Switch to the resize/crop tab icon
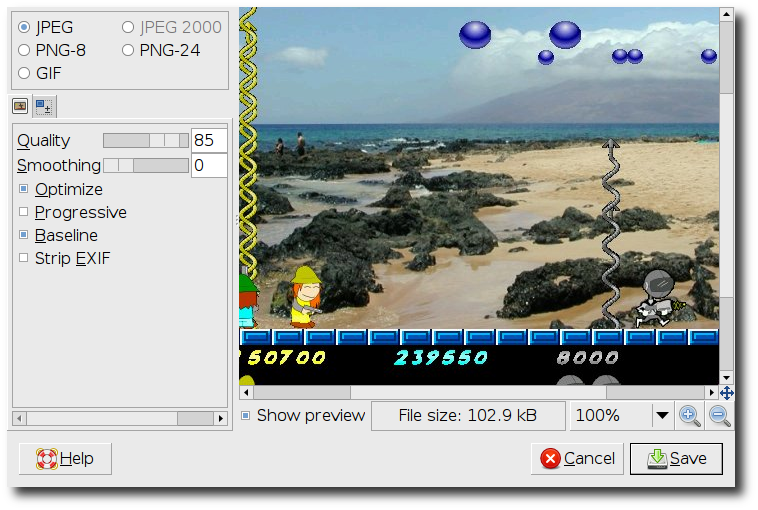The height and width of the screenshot is (510, 758). pyautogui.click(x=44, y=106)
